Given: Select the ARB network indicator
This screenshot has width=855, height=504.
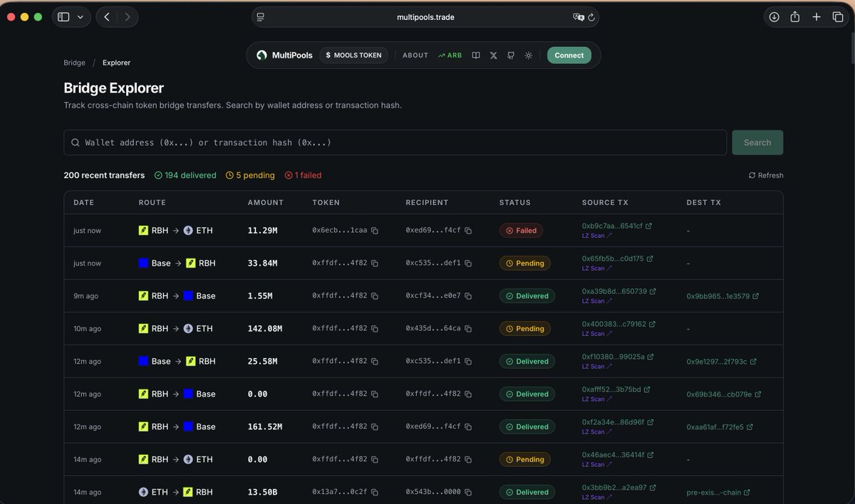Looking at the screenshot, I should [x=450, y=55].
